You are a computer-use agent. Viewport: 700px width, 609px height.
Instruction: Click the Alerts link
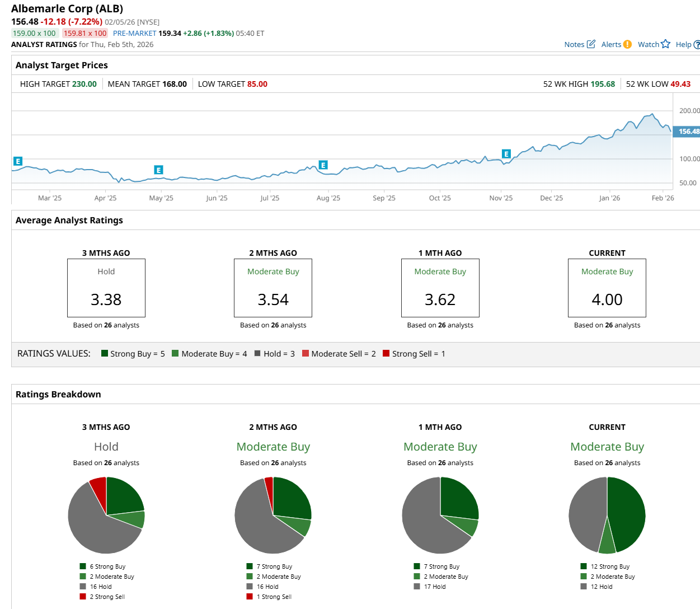611,45
